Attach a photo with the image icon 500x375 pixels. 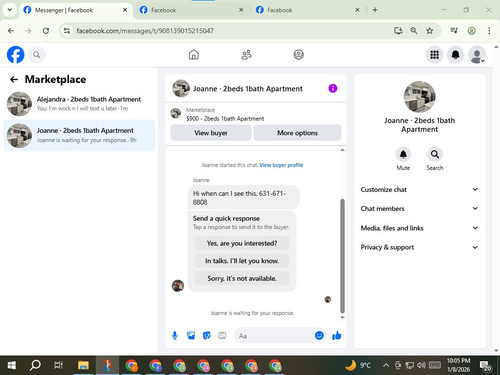tap(191, 336)
